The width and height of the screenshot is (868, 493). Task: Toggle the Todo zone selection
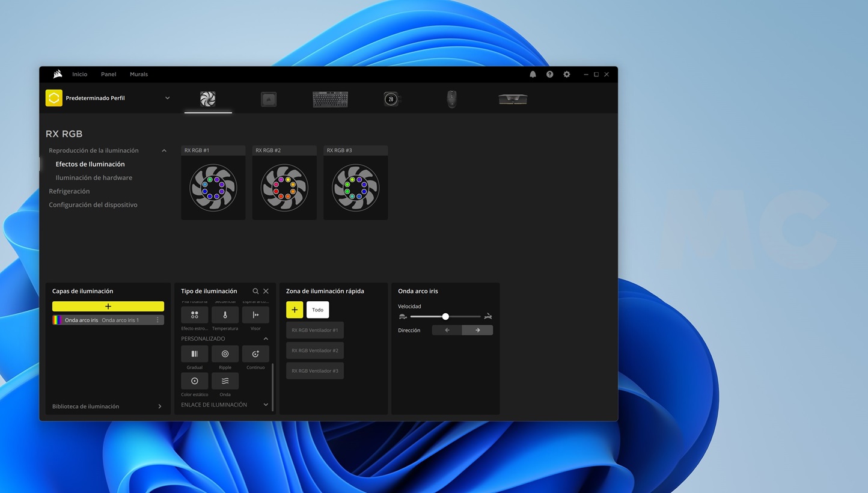pos(317,310)
